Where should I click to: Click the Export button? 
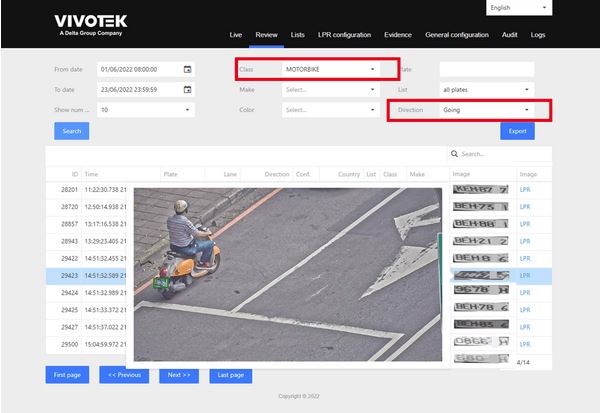pyautogui.click(x=517, y=131)
